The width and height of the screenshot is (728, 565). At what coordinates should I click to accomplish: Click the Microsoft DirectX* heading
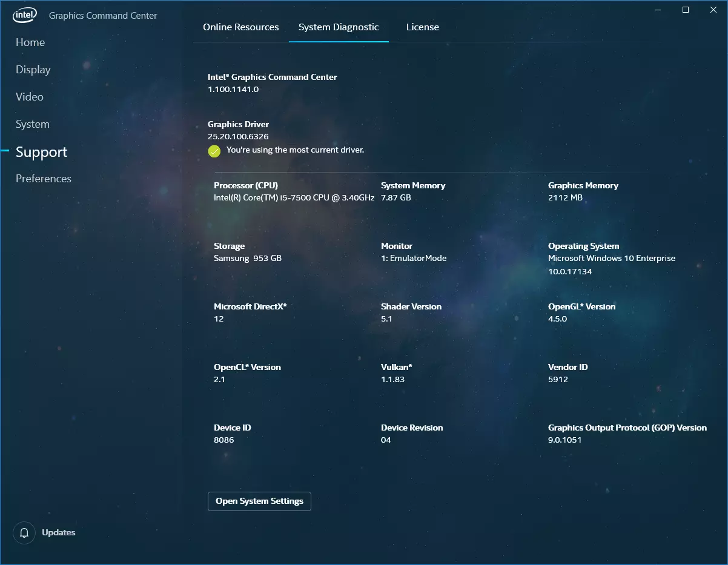tap(250, 306)
